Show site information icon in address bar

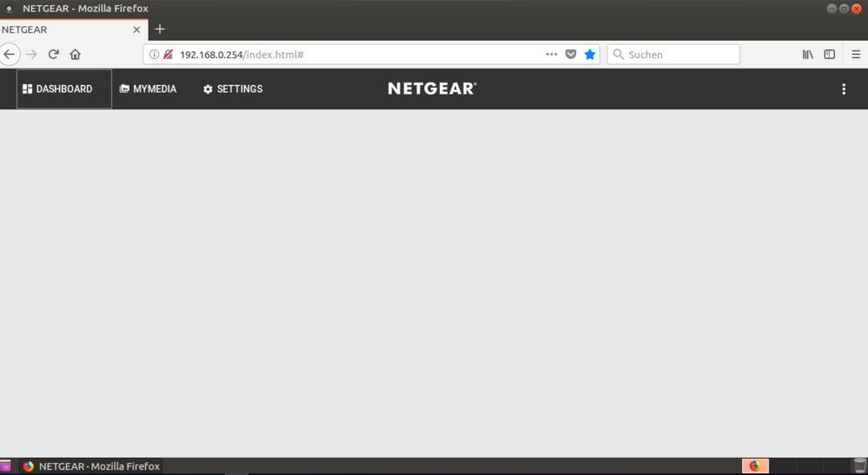(x=154, y=54)
